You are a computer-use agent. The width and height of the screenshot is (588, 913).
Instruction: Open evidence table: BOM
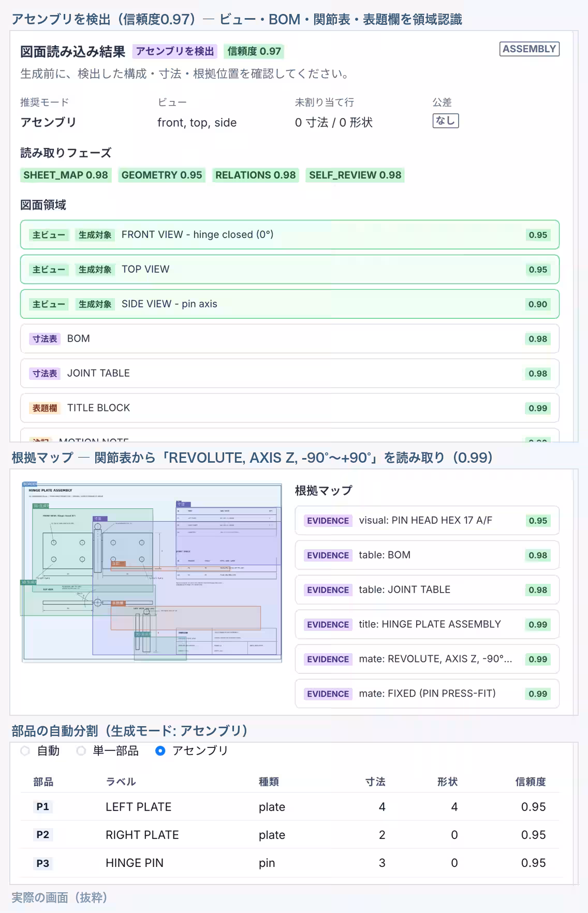point(427,555)
